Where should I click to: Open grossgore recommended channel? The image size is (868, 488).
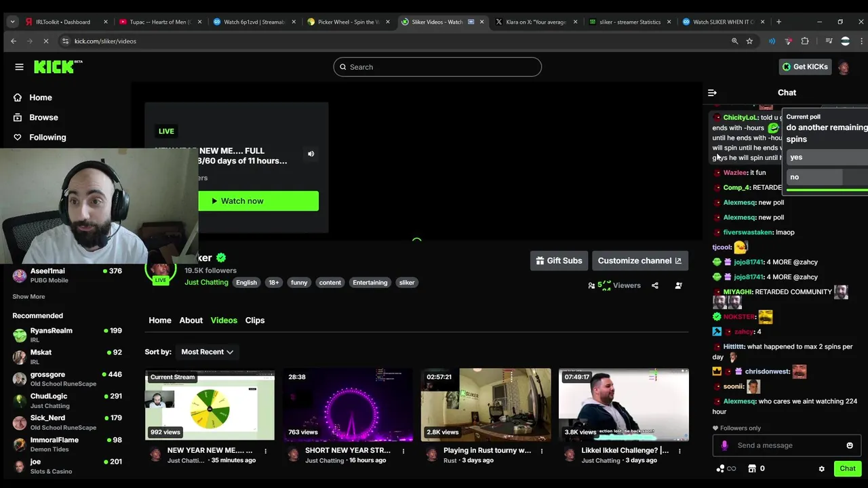coord(67,378)
